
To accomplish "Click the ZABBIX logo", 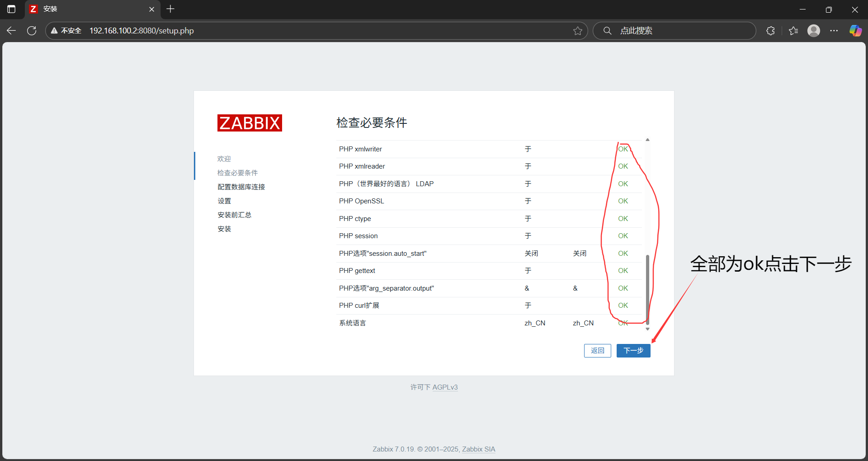I will pos(250,123).
